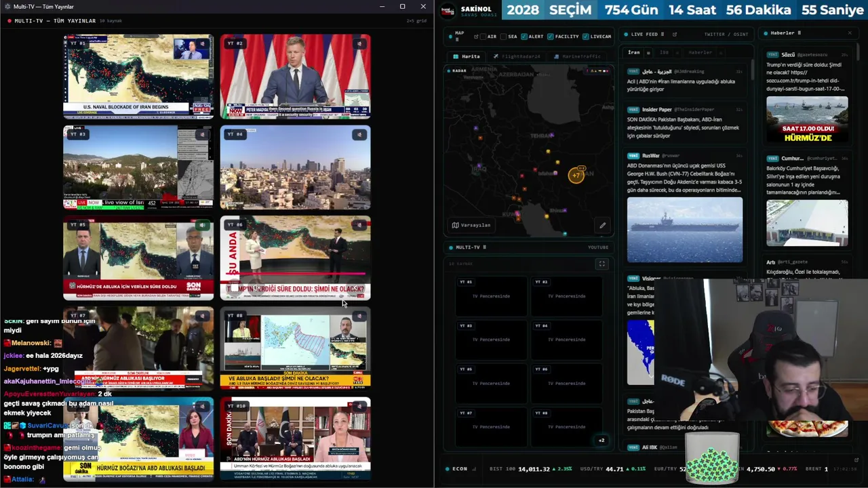Uncheck the FACILITY layer checkbox

tap(550, 37)
